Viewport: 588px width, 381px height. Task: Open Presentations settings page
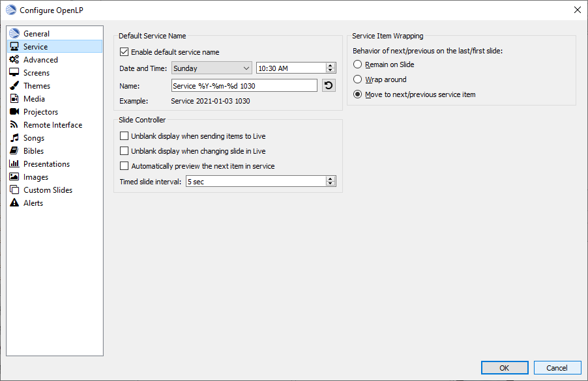[x=55, y=163]
